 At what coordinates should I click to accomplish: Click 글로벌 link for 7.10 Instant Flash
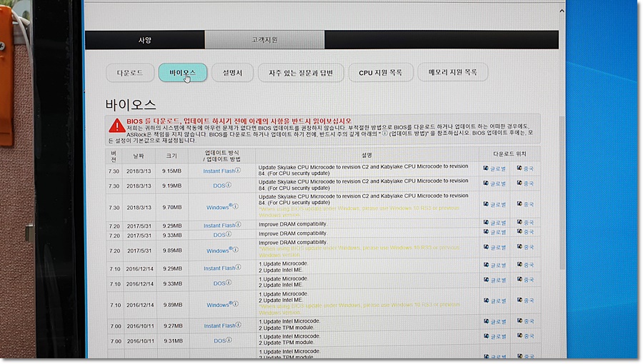tap(498, 266)
